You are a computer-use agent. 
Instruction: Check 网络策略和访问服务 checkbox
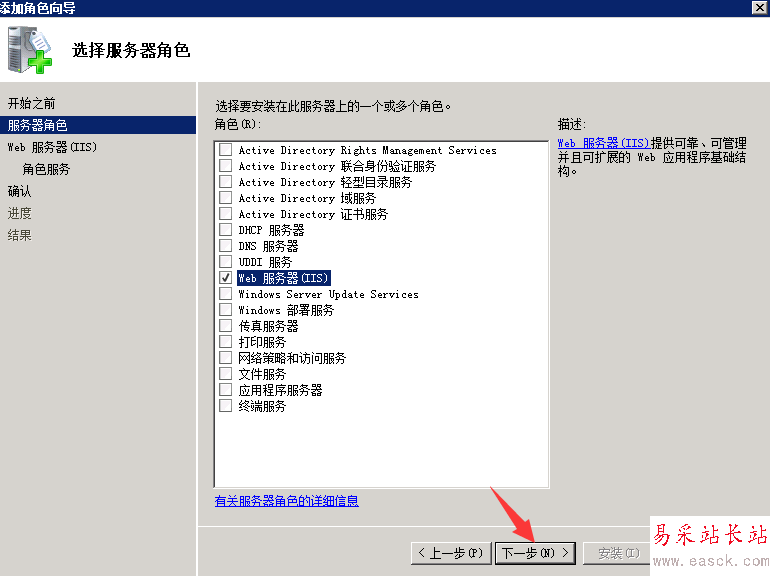tap(225, 357)
